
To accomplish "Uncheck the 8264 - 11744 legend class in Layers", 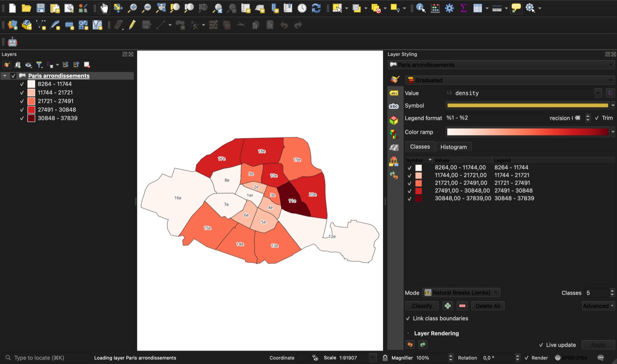I will point(22,84).
